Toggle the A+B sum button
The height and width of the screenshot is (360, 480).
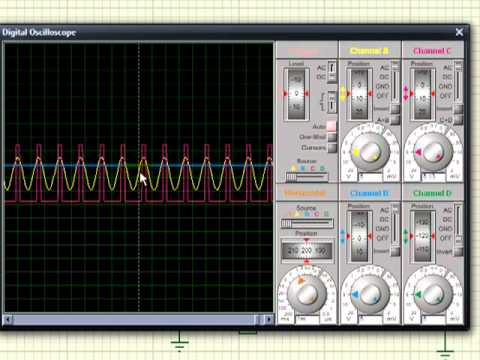[395, 119]
